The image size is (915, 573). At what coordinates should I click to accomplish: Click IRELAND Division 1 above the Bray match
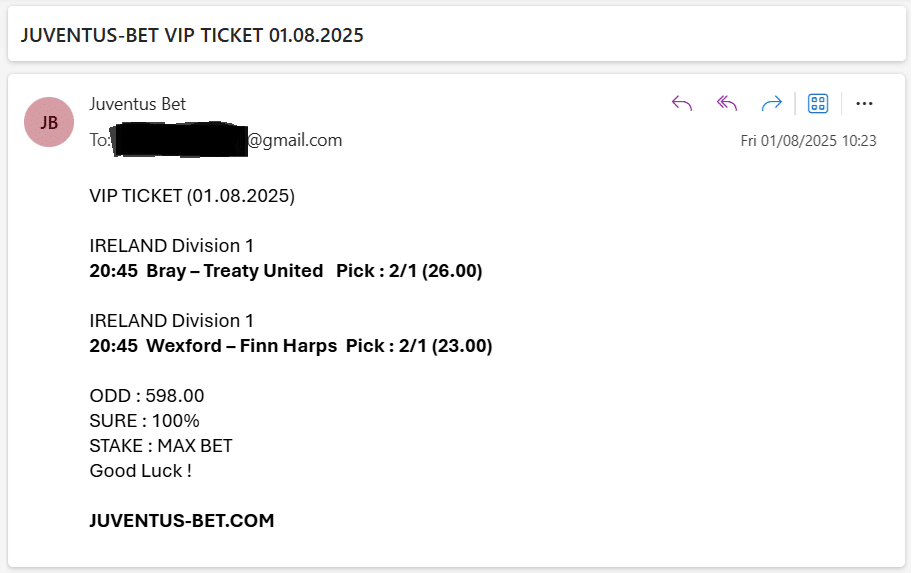point(172,246)
